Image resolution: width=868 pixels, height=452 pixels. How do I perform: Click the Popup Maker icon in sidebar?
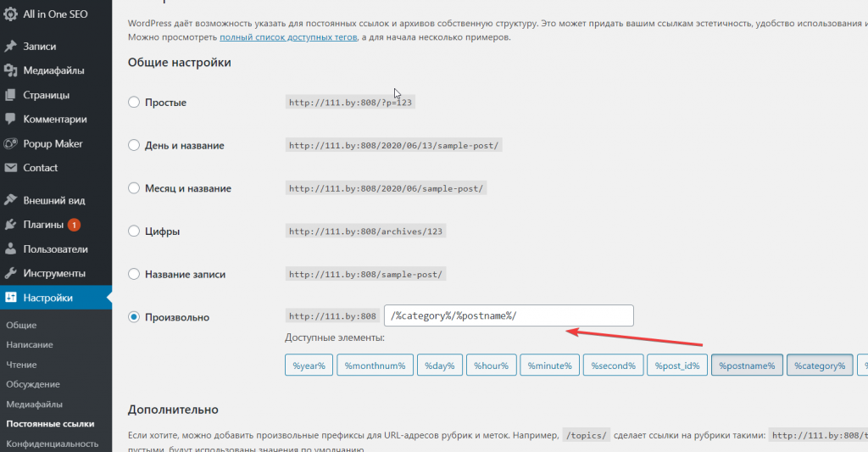coord(10,144)
